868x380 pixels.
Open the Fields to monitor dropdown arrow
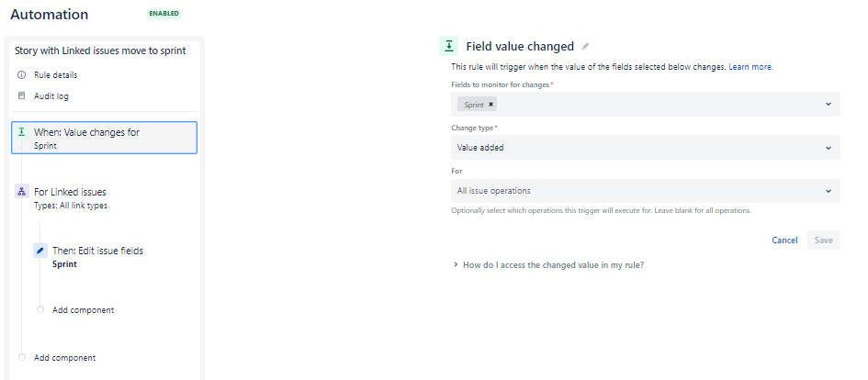click(x=829, y=104)
